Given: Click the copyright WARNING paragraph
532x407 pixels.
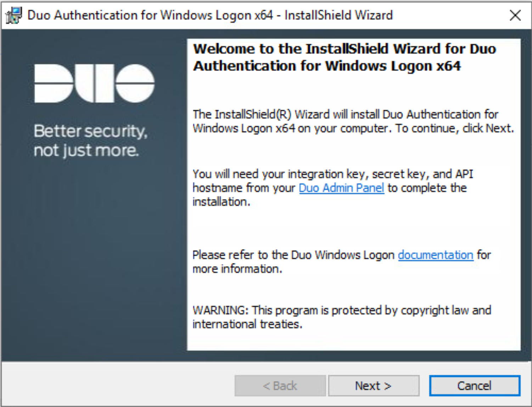Looking at the screenshot, I should pos(342,317).
